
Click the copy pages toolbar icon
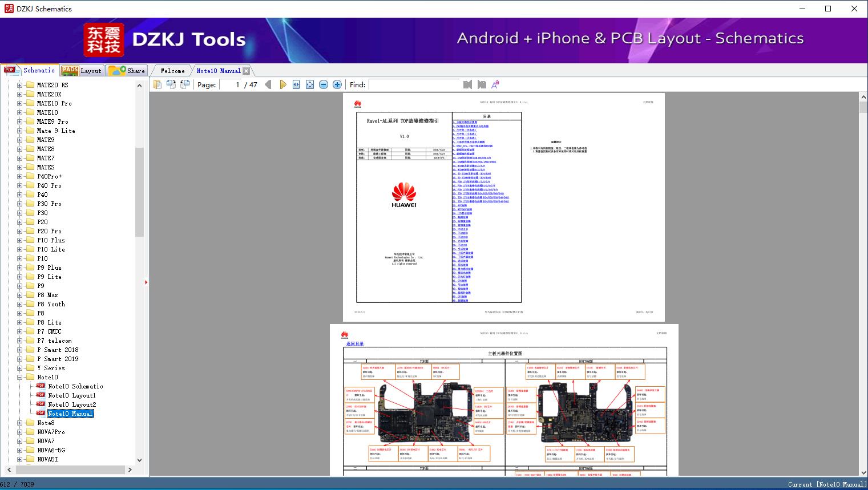158,84
